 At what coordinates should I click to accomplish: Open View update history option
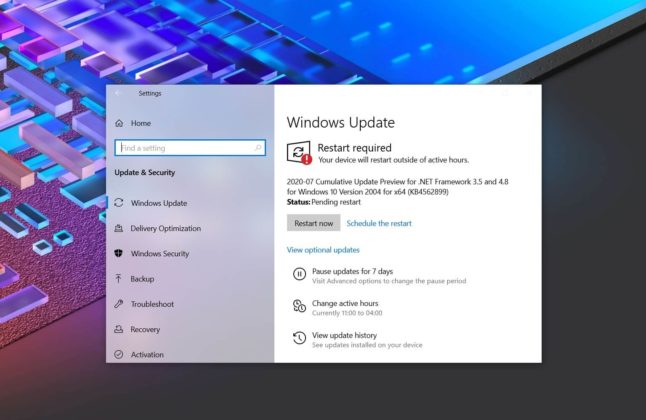pyautogui.click(x=344, y=335)
